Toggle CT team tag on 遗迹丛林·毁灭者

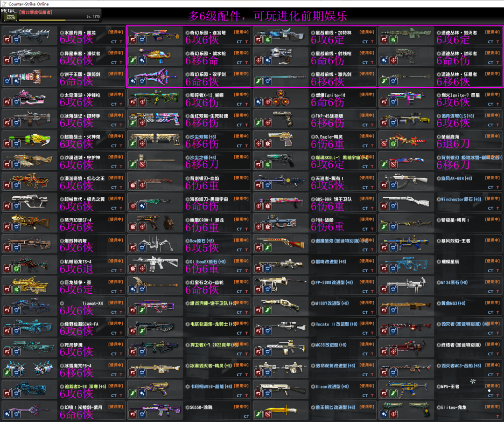(490, 42)
